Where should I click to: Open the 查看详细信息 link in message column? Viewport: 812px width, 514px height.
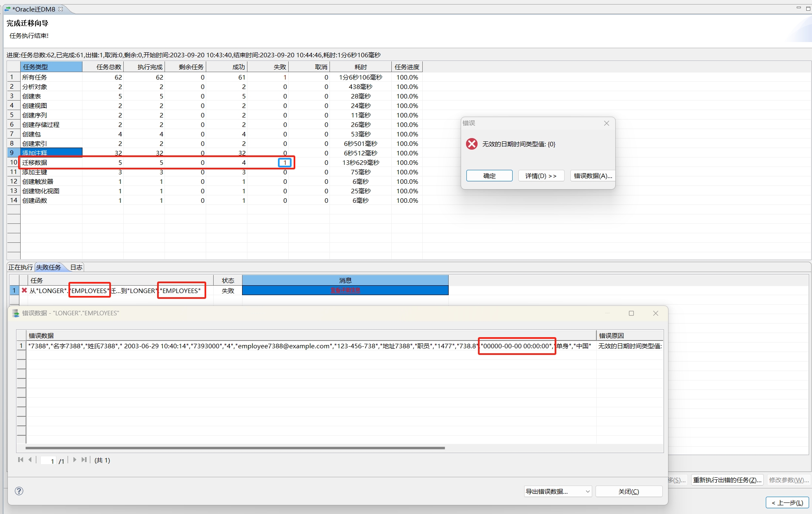(345, 290)
